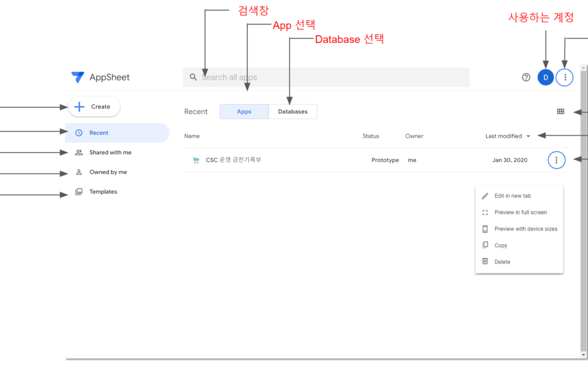Click the people icon for Shared with me
This screenshot has width=588, height=368.
(x=79, y=153)
